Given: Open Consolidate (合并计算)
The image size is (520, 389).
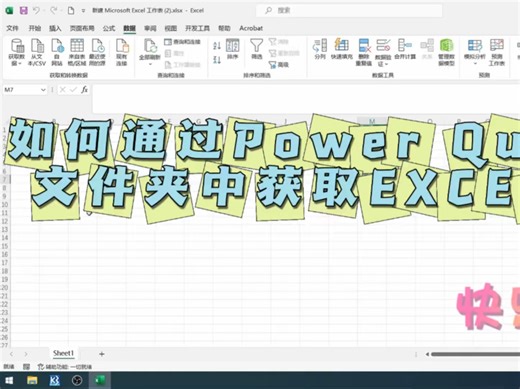Looking at the screenshot, I should tap(405, 49).
